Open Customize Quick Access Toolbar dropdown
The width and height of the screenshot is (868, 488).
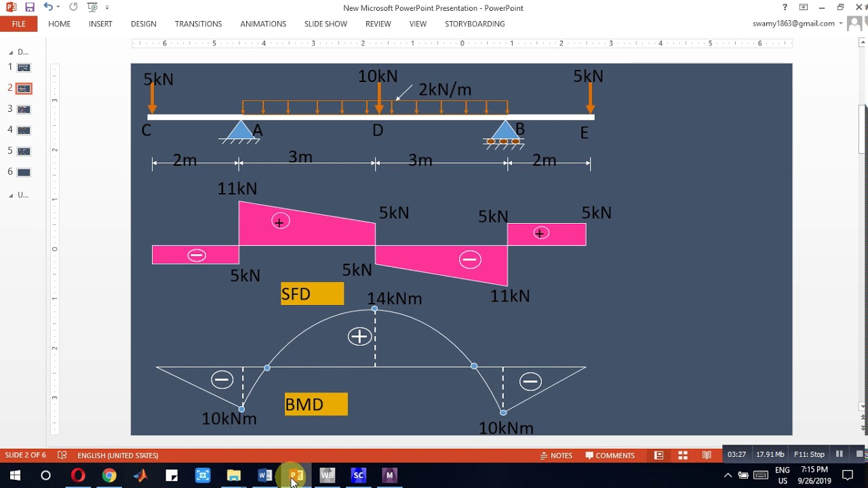107,7
